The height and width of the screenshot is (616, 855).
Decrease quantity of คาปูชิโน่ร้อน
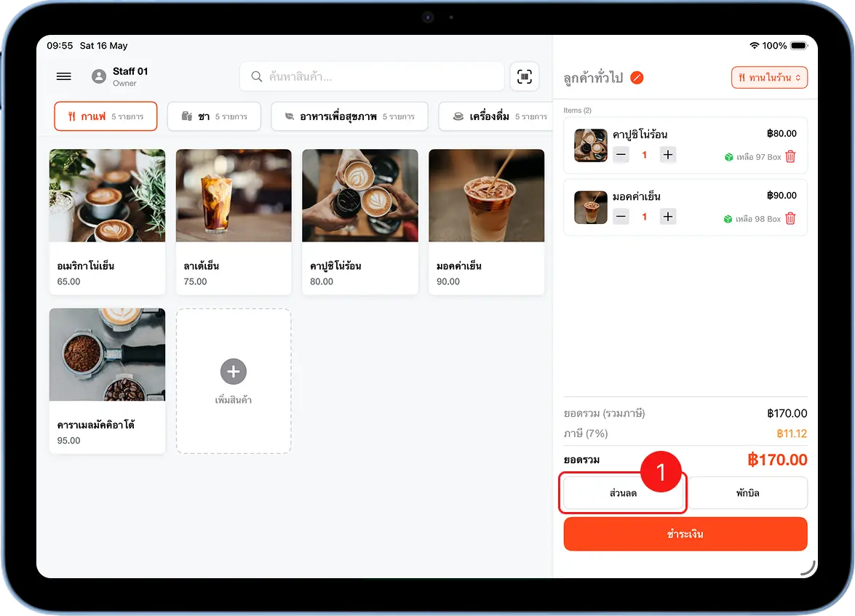621,155
